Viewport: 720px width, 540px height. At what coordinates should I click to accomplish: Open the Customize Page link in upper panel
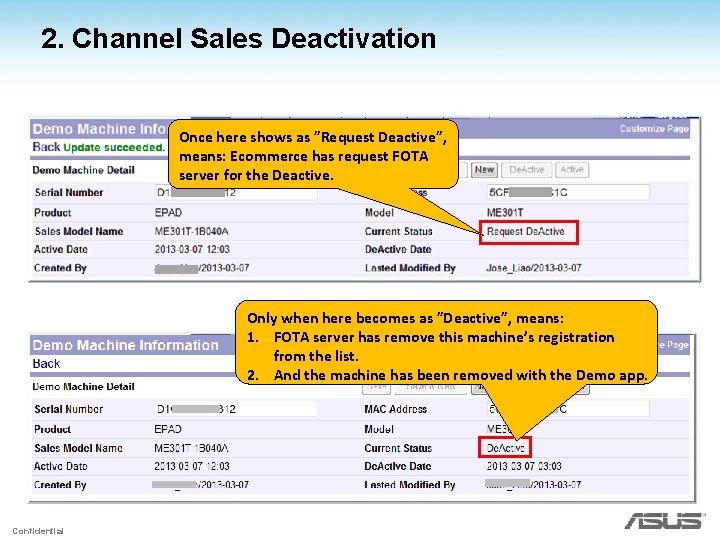[654, 129]
